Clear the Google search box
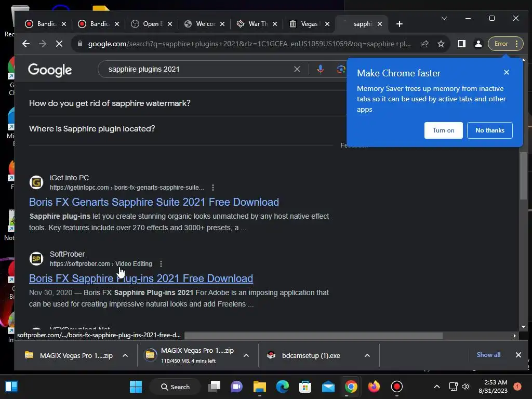The image size is (532, 399). [x=297, y=69]
